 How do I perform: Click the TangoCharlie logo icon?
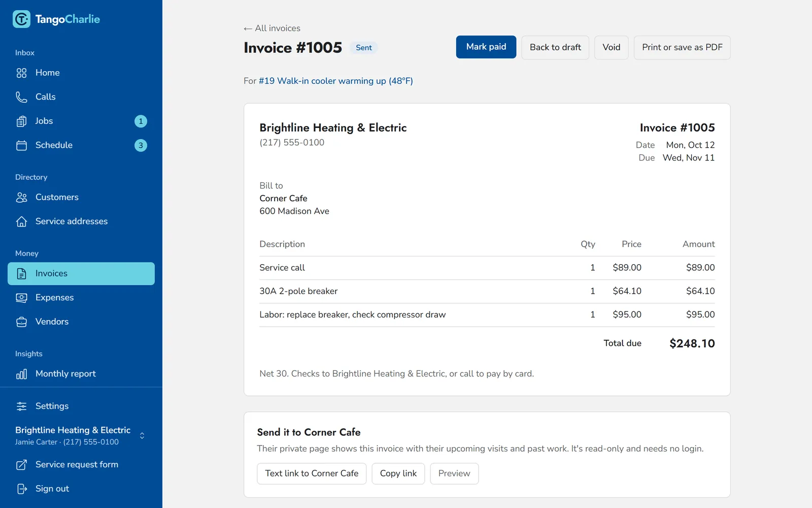[x=21, y=19]
